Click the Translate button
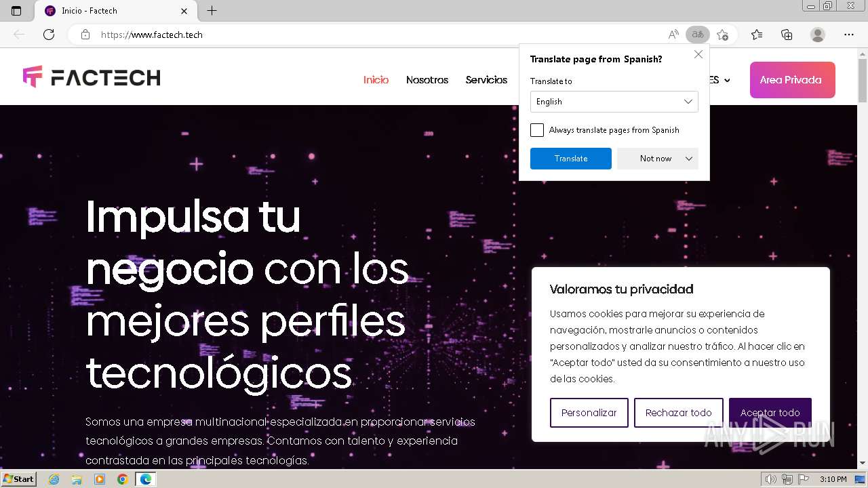This screenshot has height=488, width=868. (571, 159)
